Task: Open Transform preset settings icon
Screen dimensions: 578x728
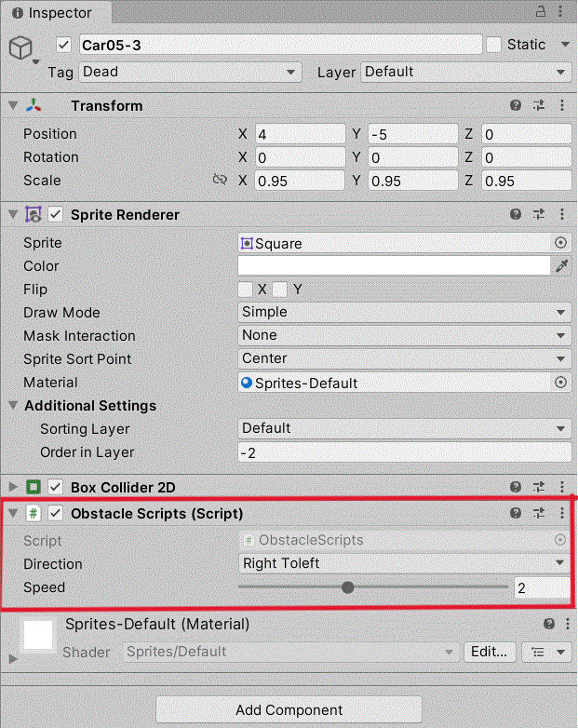Action: [539, 105]
